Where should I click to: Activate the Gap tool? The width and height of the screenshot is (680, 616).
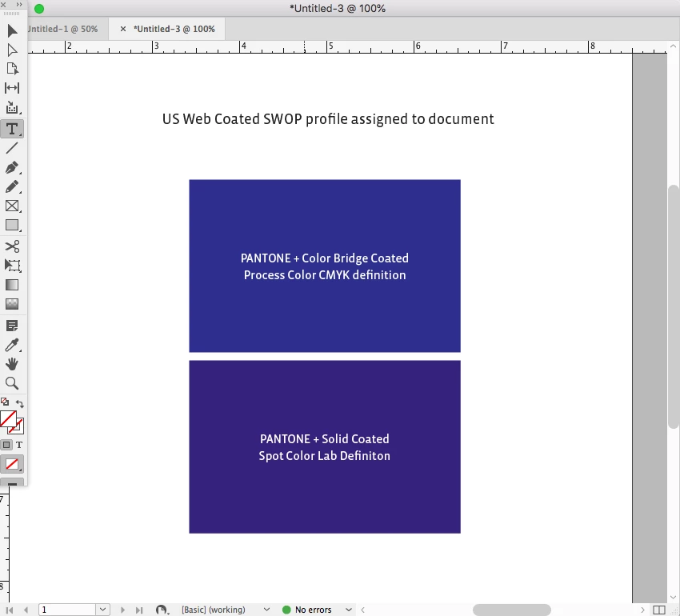point(12,88)
